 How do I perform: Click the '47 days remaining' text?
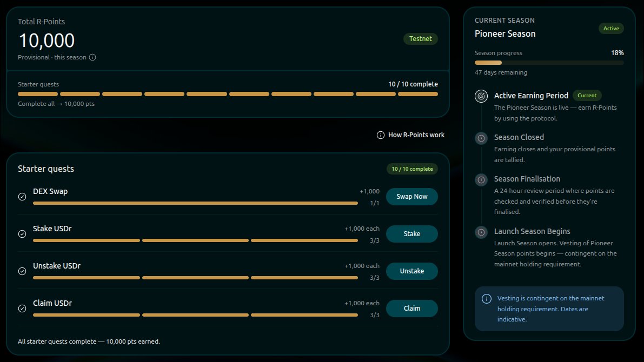(x=501, y=72)
